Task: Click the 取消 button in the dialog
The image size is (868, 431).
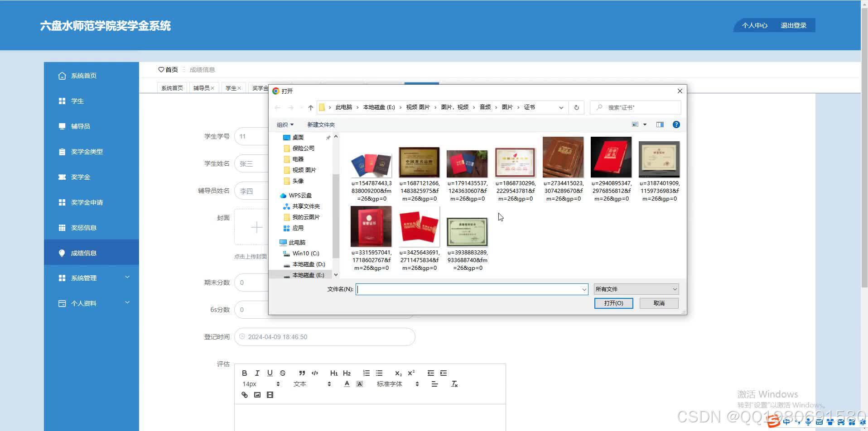Action: (659, 303)
